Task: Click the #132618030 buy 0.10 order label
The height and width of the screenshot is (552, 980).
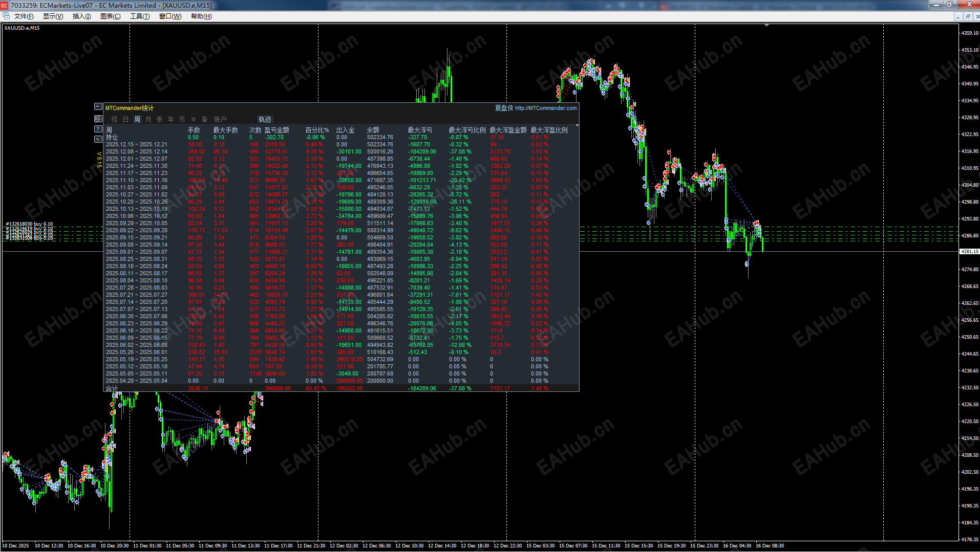Action: point(29,224)
